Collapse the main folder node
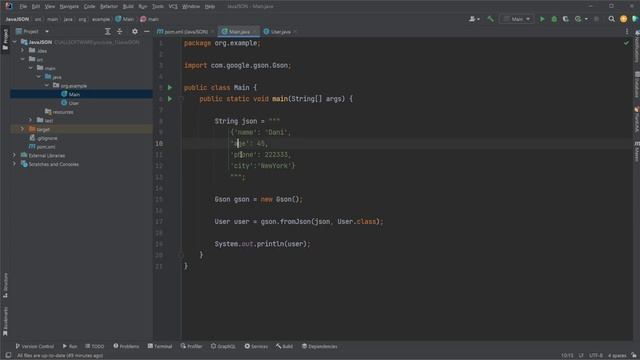Image resolution: width=640 pixels, height=360 pixels. pos(31,68)
